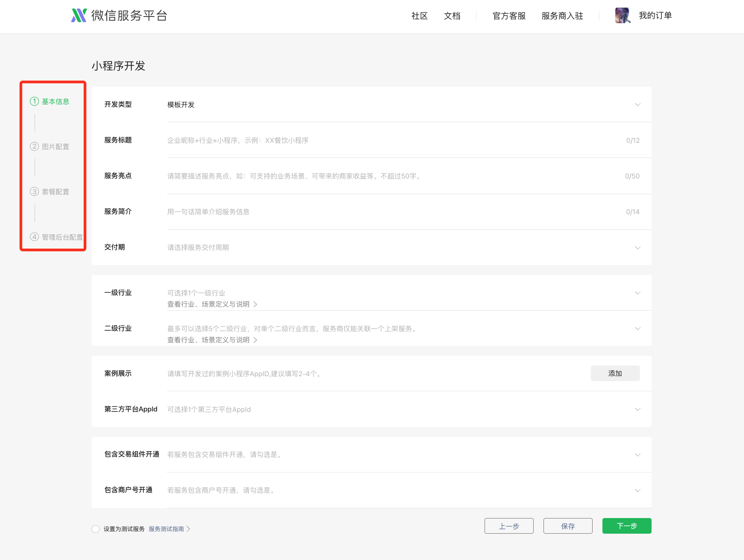
Task: Expand the 一级行业 selector
Action: 637,293
